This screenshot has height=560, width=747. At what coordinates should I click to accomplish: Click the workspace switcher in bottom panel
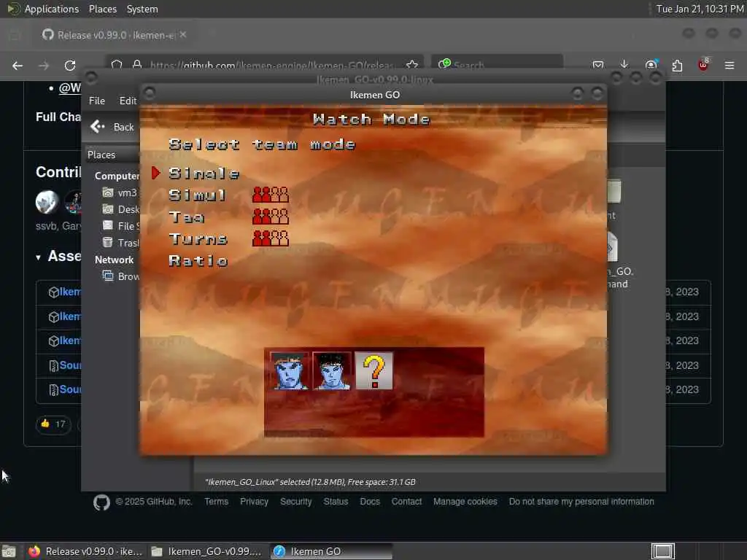(662, 551)
